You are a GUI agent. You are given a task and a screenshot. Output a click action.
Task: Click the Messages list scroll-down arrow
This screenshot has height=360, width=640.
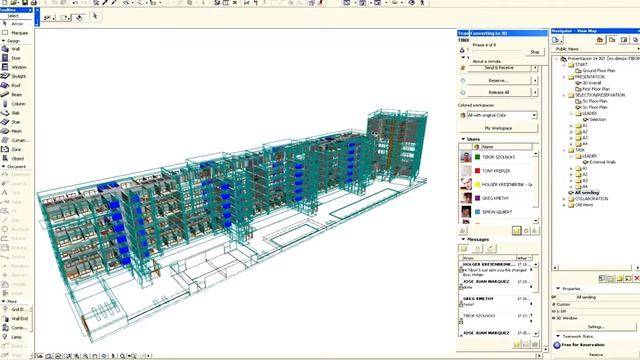click(536, 334)
